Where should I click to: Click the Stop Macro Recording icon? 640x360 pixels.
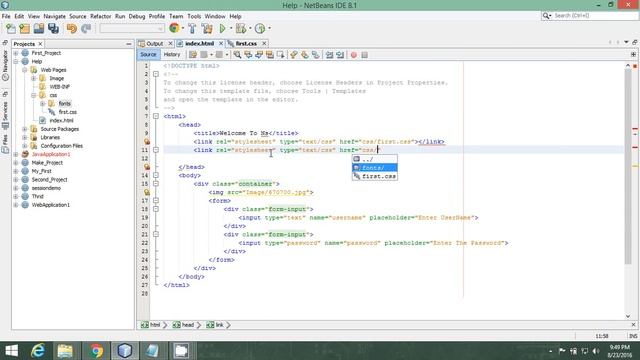point(364,55)
